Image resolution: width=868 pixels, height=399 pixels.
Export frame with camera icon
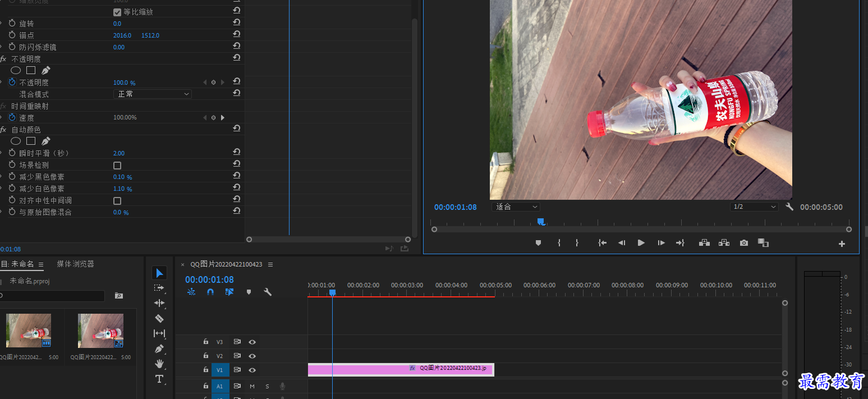pos(744,243)
